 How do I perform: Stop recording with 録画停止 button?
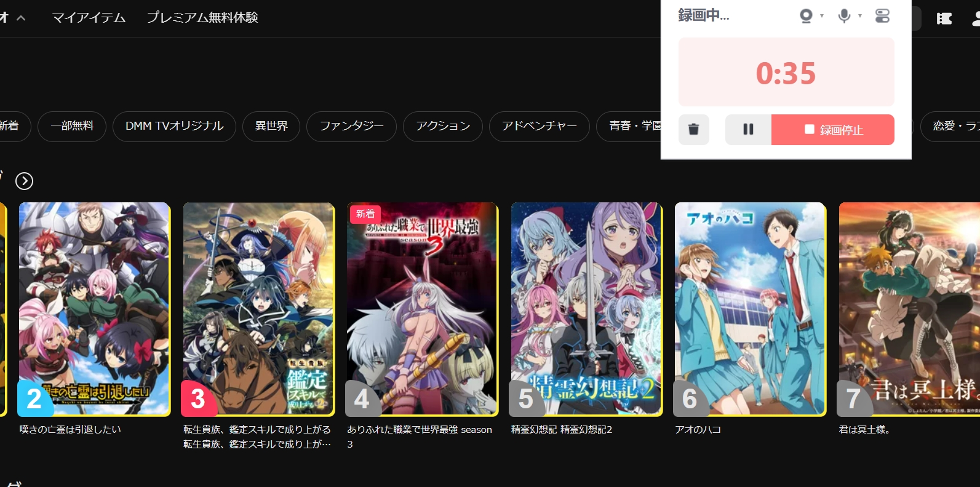point(833,130)
